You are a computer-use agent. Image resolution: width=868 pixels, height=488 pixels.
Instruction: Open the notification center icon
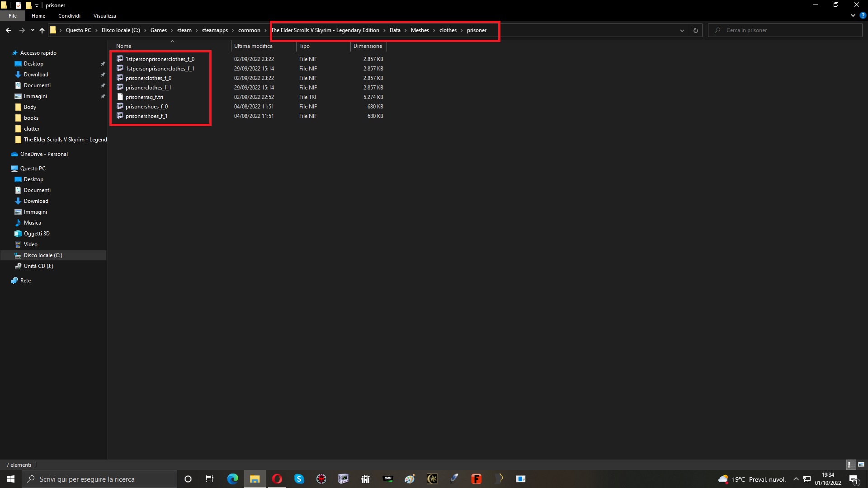854,479
